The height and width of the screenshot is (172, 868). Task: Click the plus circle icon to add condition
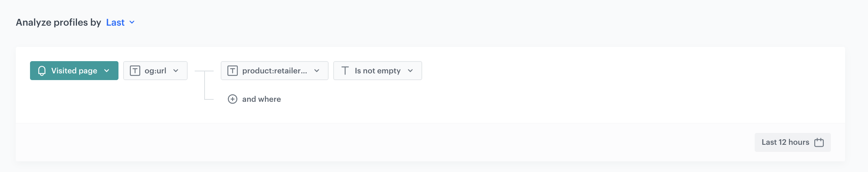click(233, 99)
